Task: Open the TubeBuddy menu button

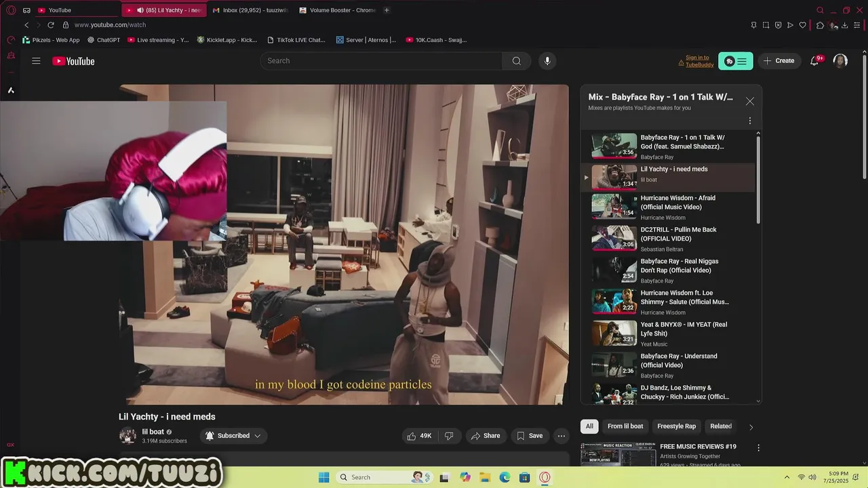Action: coord(735,61)
